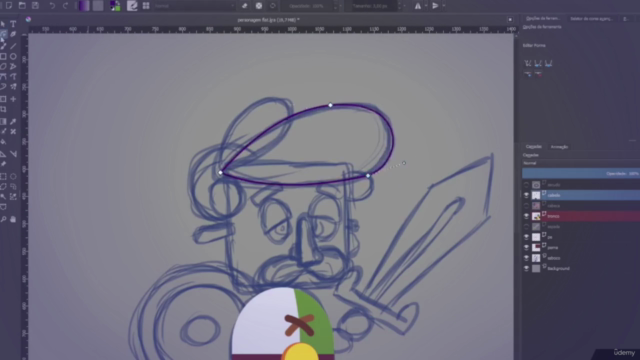Viewport: 640px width, 360px height.
Task: Open a file with folder icon
Action: [22, 6]
